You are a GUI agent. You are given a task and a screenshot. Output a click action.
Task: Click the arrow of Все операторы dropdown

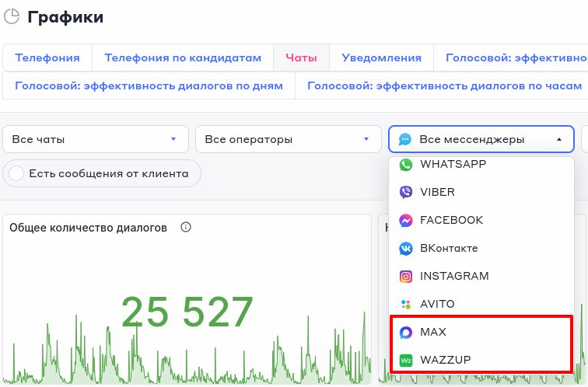click(x=366, y=139)
